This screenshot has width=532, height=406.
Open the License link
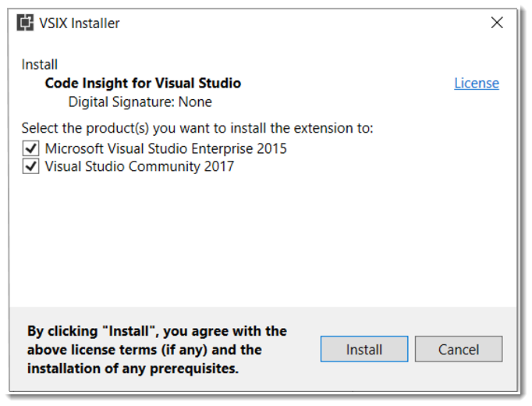coord(476,84)
